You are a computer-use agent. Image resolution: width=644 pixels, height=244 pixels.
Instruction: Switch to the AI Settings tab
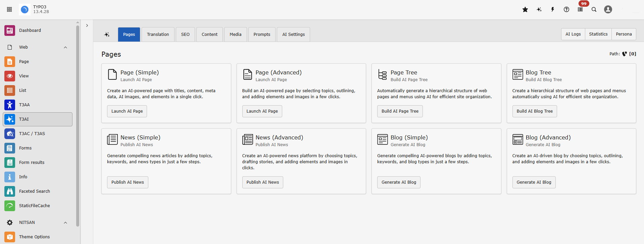tap(294, 35)
